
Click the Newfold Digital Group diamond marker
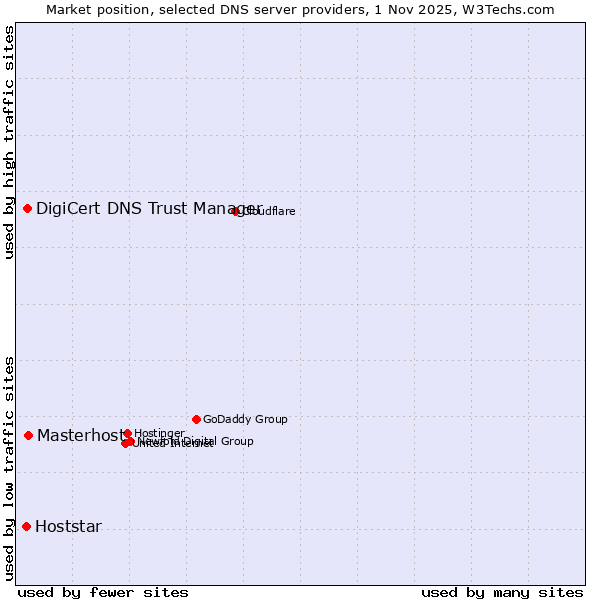pos(131,441)
